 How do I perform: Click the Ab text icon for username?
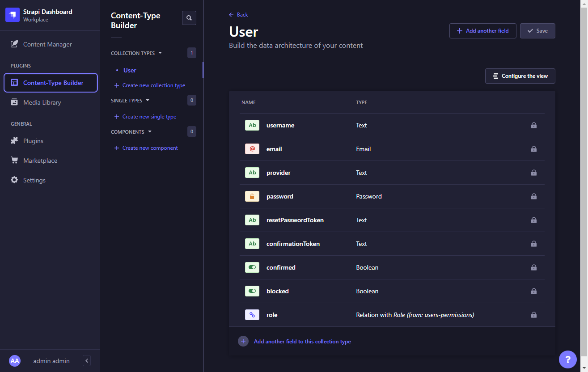[x=252, y=125]
